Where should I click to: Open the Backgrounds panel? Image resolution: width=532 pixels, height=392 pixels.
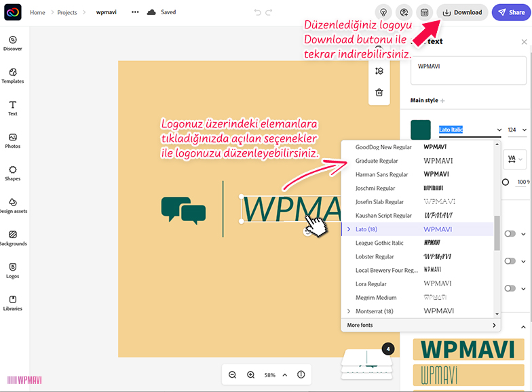pyautogui.click(x=12, y=239)
